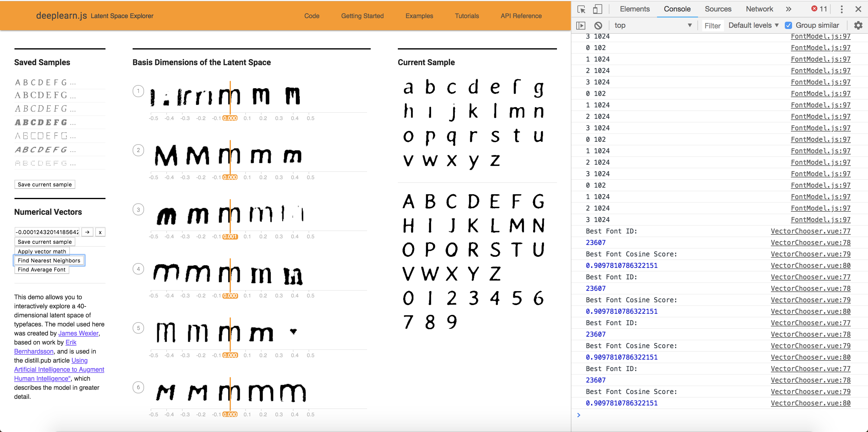The height and width of the screenshot is (432, 868).
Task: Click the deeplearn.js logo text
Action: [61, 15]
